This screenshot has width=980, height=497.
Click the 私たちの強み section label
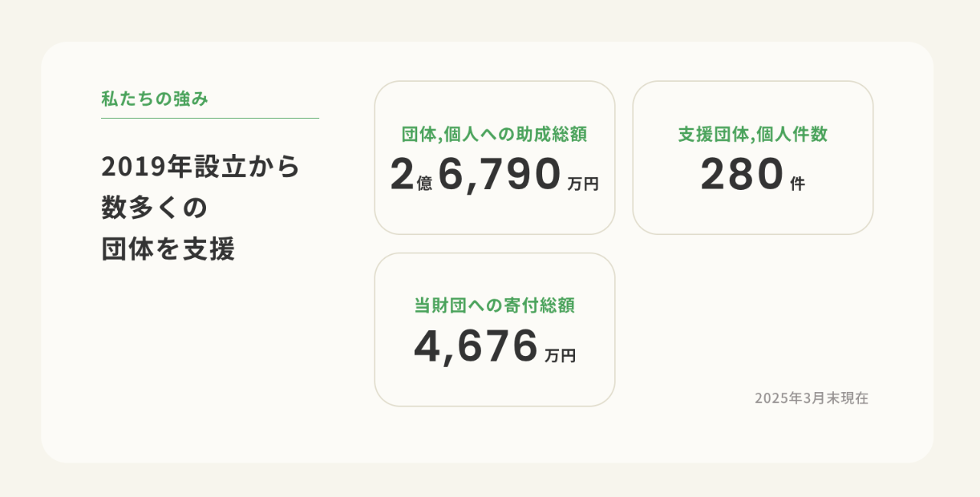[155, 99]
